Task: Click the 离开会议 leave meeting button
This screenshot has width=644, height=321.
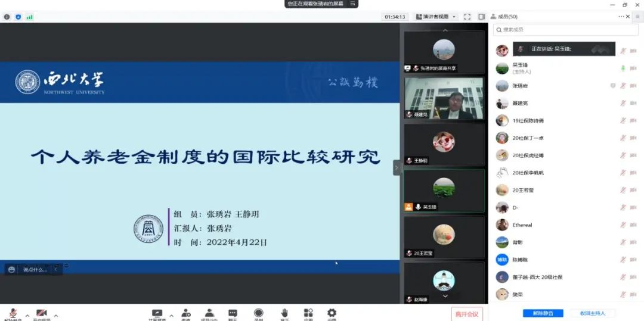Action: pos(466,314)
